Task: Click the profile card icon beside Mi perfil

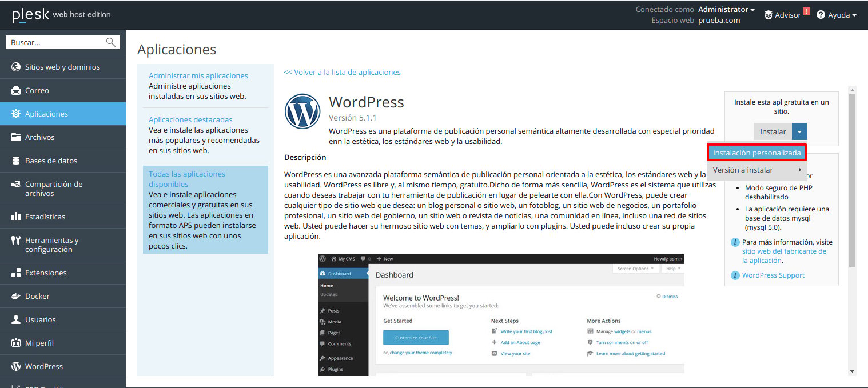Action: click(16, 343)
